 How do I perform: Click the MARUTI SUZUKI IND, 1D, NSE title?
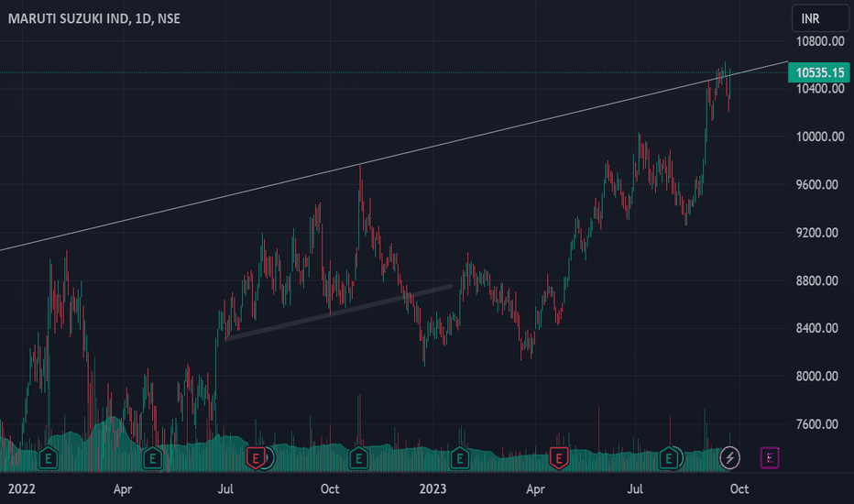(x=93, y=18)
